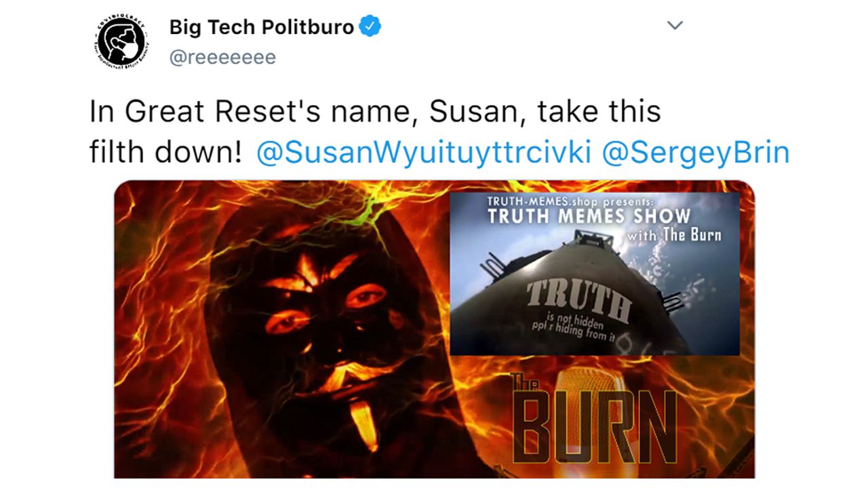Click the blue verified checkmark badge
The height and width of the screenshot is (488, 868).
(370, 27)
